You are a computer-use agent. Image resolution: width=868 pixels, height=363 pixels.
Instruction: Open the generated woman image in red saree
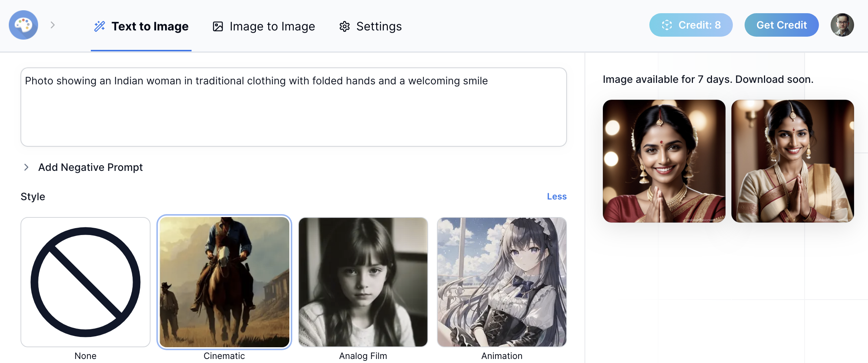(664, 161)
